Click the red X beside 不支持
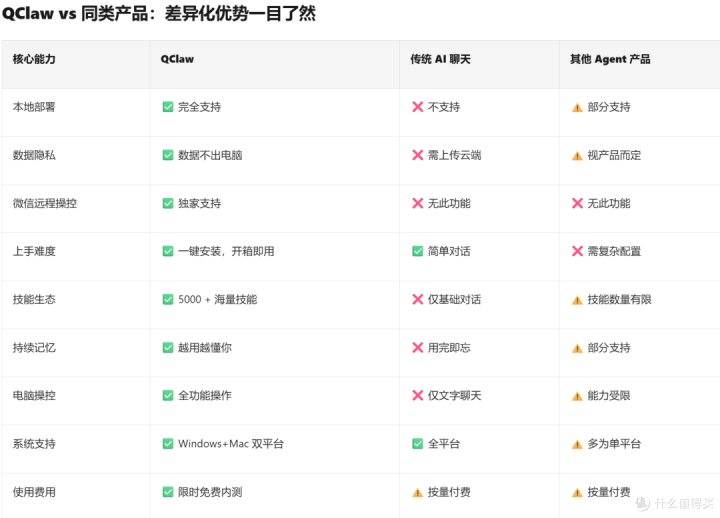This screenshot has height=518, width=720. tap(417, 107)
